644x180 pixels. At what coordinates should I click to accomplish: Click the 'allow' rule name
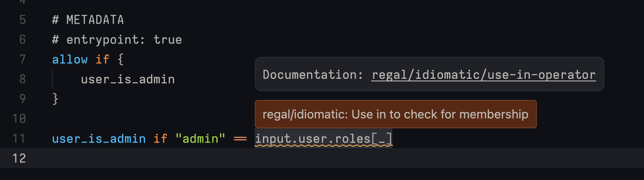click(69, 59)
